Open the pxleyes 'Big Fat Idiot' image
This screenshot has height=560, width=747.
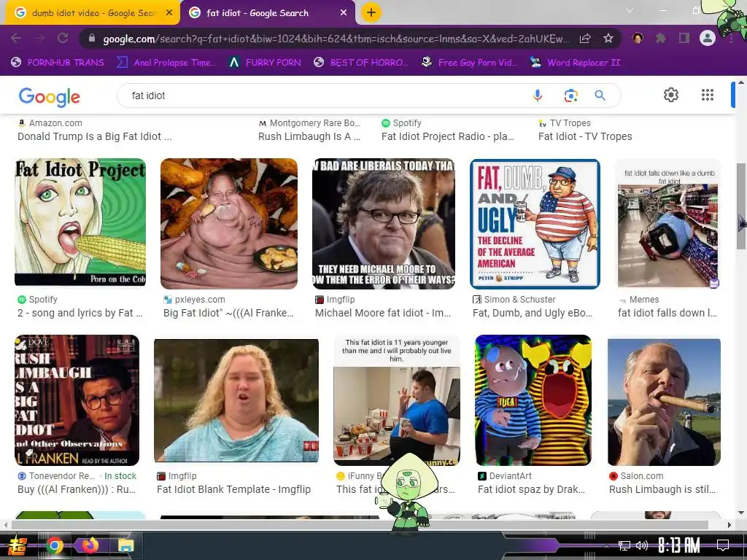[x=228, y=224]
